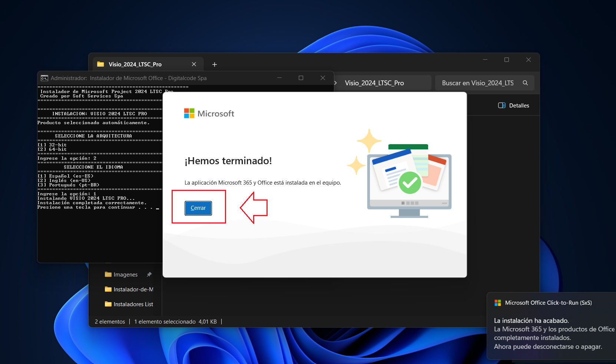Viewport: 616px width, 364px height.
Task: Click the Microsoft Office Click-to-Run notification
Action: tap(552, 326)
